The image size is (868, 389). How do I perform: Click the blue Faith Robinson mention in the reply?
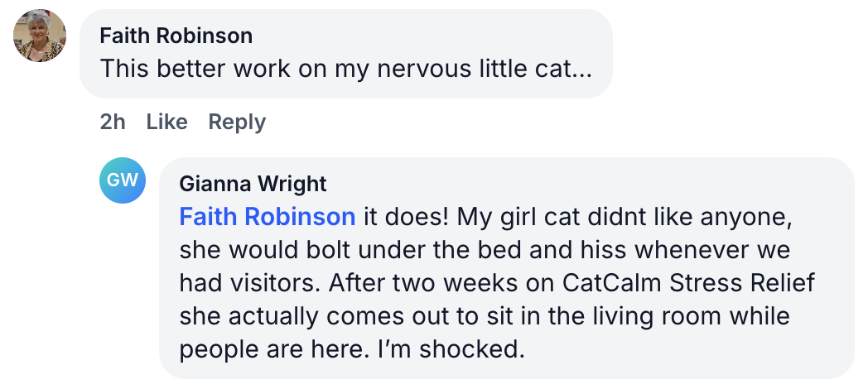point(268,217)
